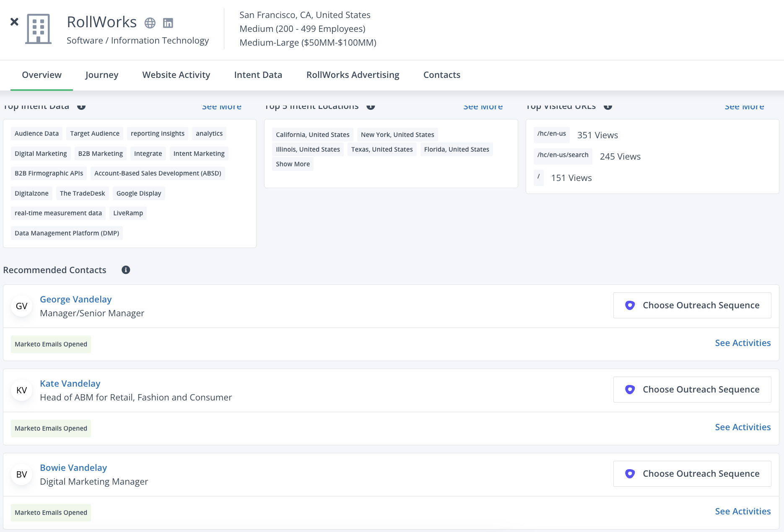Viewport: 784px width, 532px height.
Task: Click the analytics intent tag
Action: [209, 134]
